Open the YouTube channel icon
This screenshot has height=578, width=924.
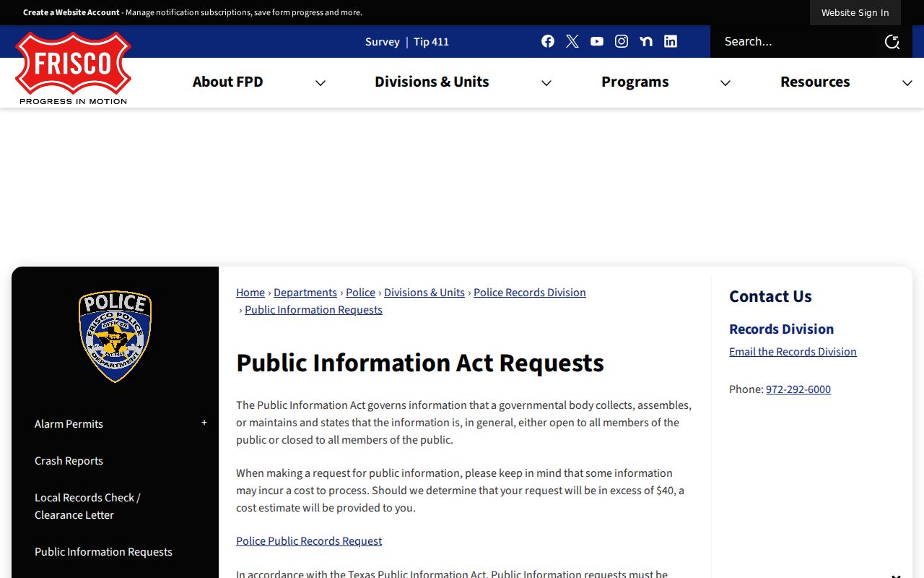tap(597, 41)
